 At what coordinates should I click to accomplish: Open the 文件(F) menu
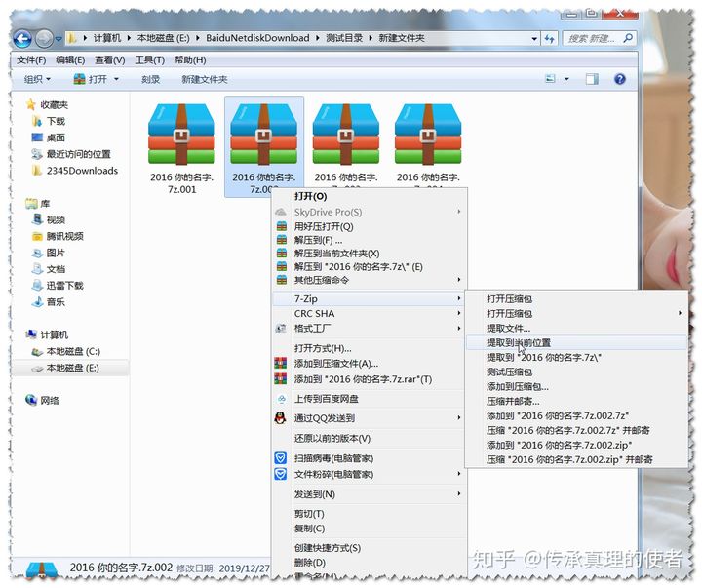pyautogui.click(x=31, y=60)
